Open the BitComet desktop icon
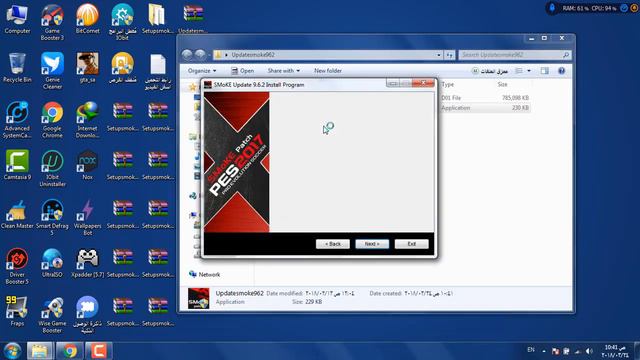Viewport: 640px width, 360px height. 87,19
